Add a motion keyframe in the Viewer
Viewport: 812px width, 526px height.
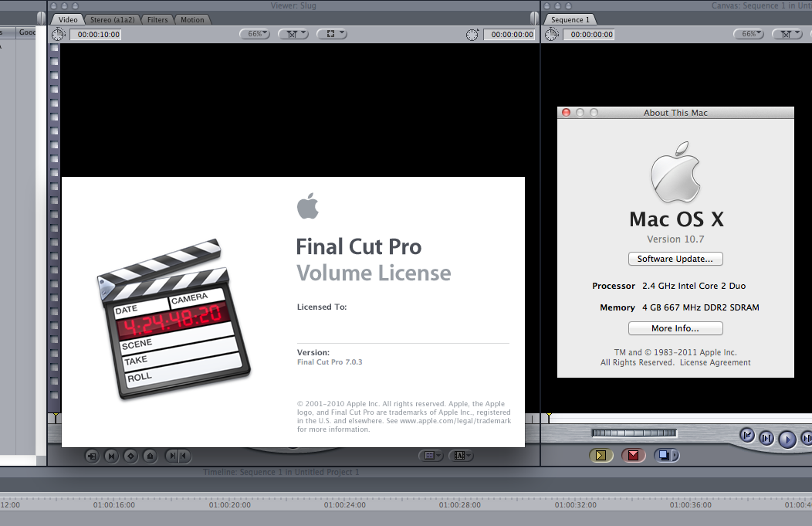130,456
